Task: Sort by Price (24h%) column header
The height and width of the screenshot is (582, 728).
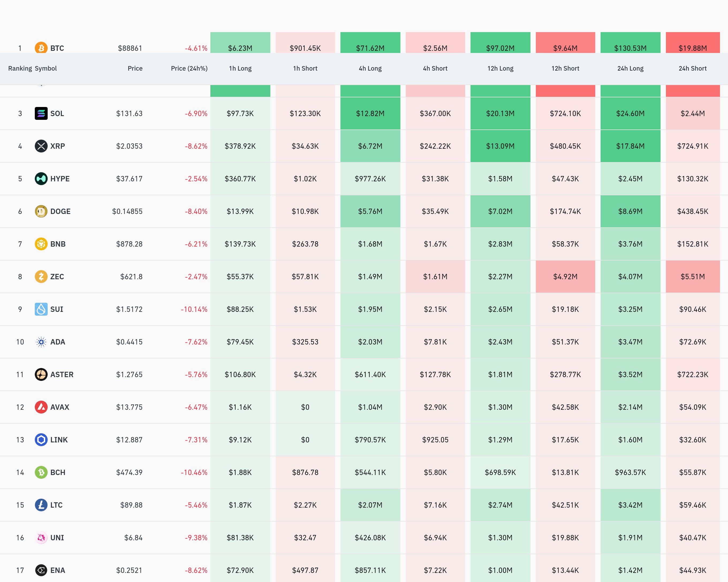Action: click(x=189, y=68)
